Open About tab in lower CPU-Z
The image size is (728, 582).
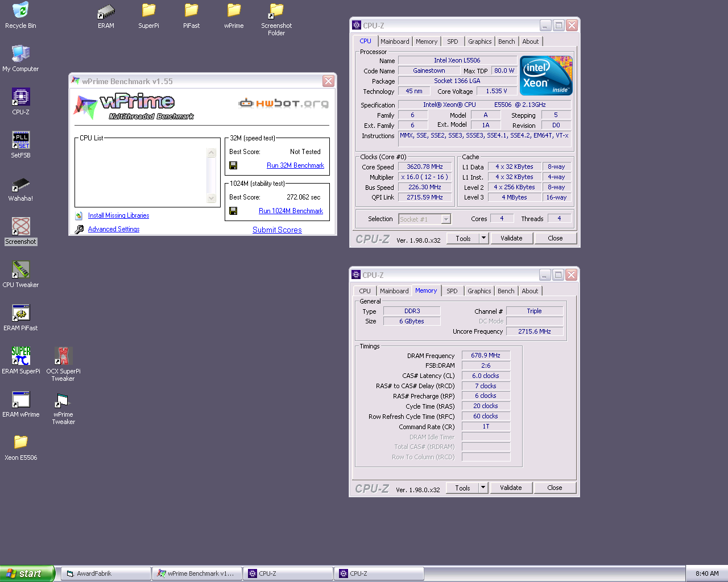[x=530, y=291]
